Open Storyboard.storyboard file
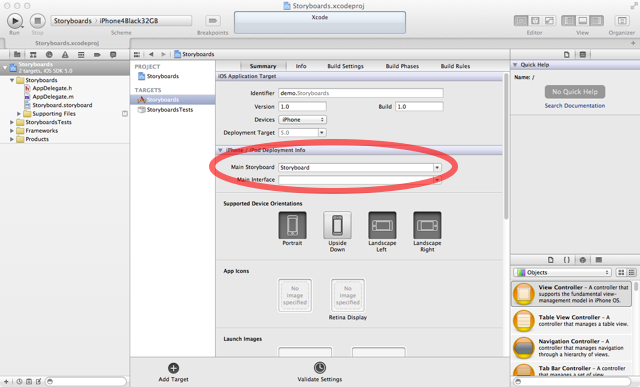 pos(62,105)
